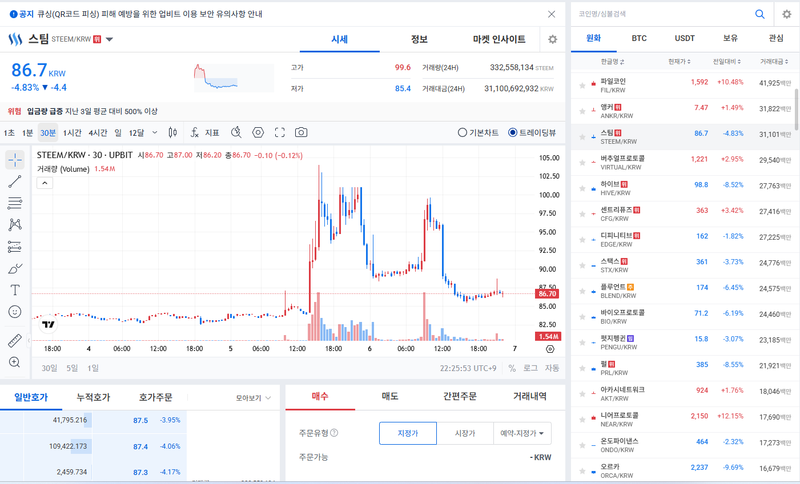Open the chart compare tool icon
This screenshot has width=800, height=484.
[236, 133]
